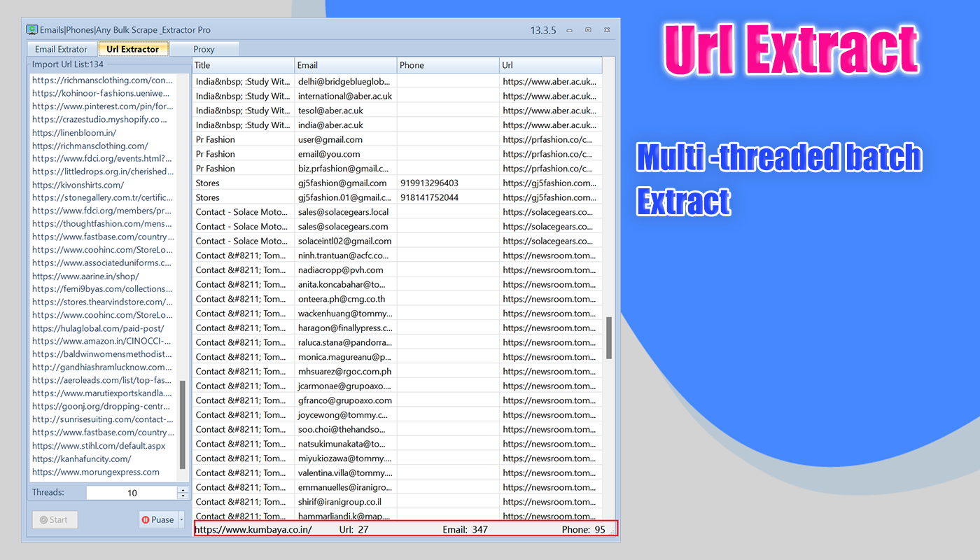980x560 pixels.
Task: Select the sunrisesuiting.com/contact url entry
Action: [x=103, y=419]
